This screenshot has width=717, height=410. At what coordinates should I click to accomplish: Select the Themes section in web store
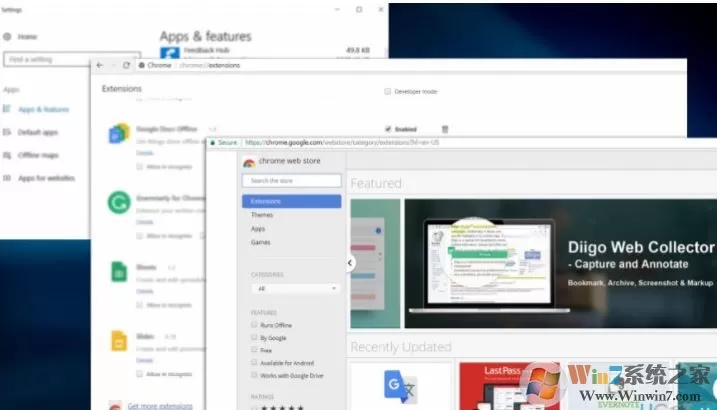262,215
